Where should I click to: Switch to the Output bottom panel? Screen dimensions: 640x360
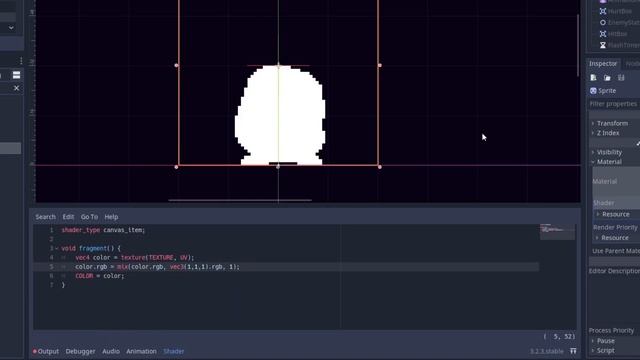pos(48,351)
